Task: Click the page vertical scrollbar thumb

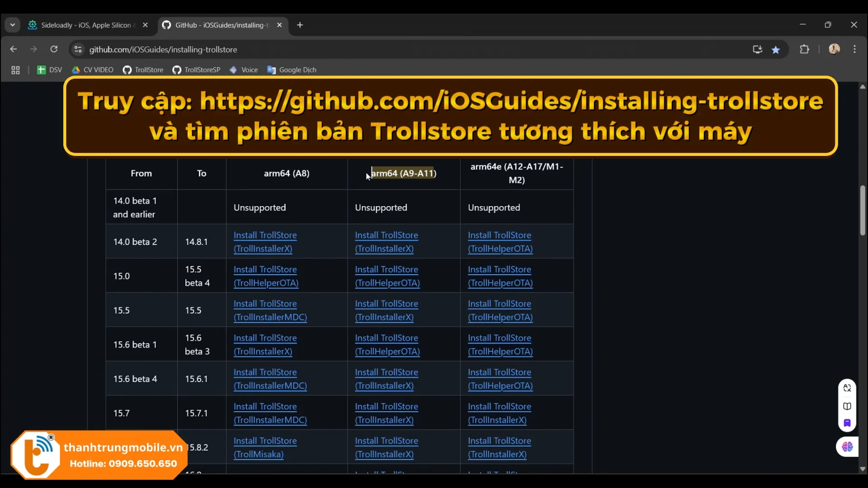Action: 863,210
